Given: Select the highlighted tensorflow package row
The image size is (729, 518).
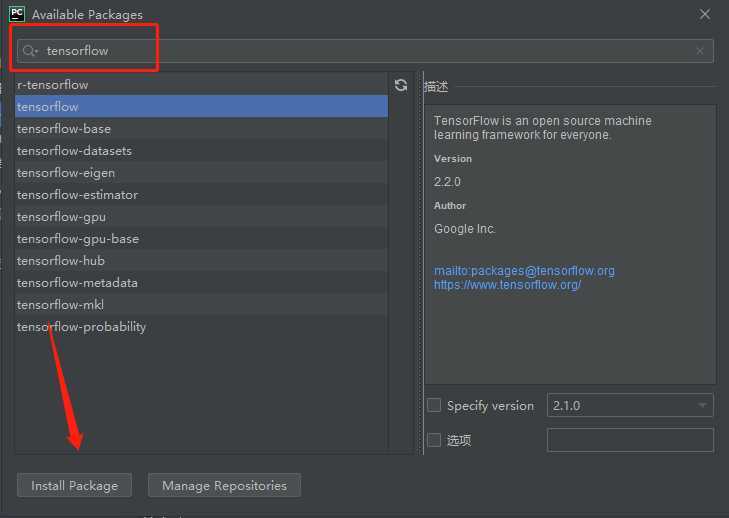Looking at the screenshot, I should pos(201,106).
